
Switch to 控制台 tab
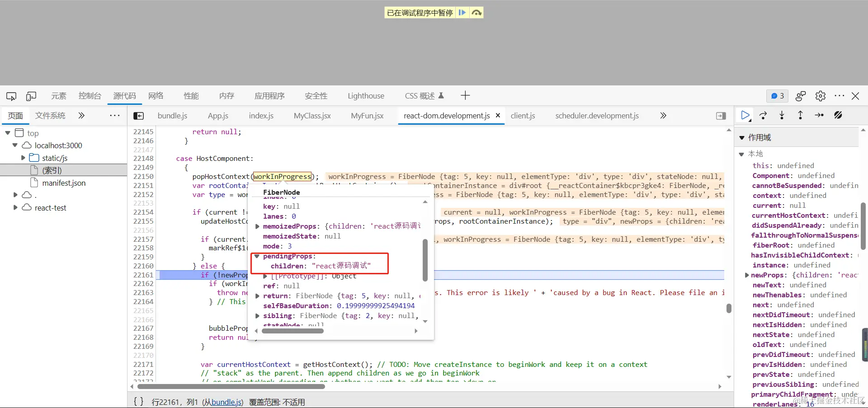click(x=90, y=96)
